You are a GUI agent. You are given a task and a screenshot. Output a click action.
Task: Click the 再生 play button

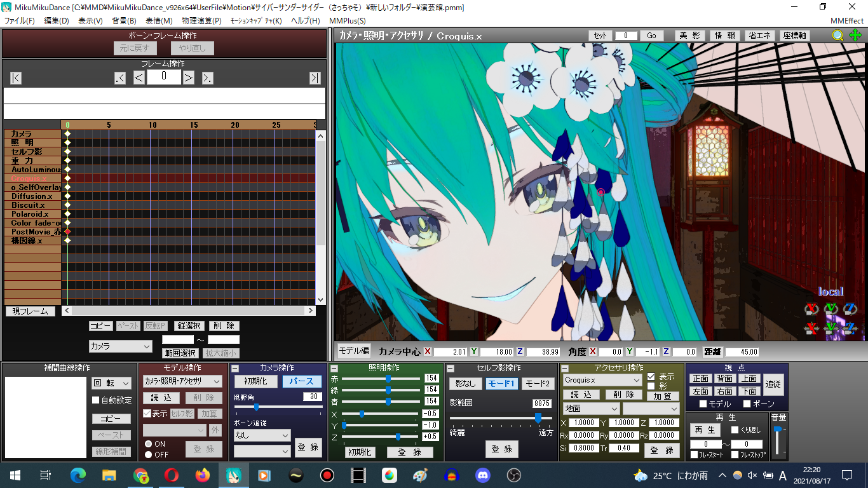pyautogui.click(x=705, y=430)
